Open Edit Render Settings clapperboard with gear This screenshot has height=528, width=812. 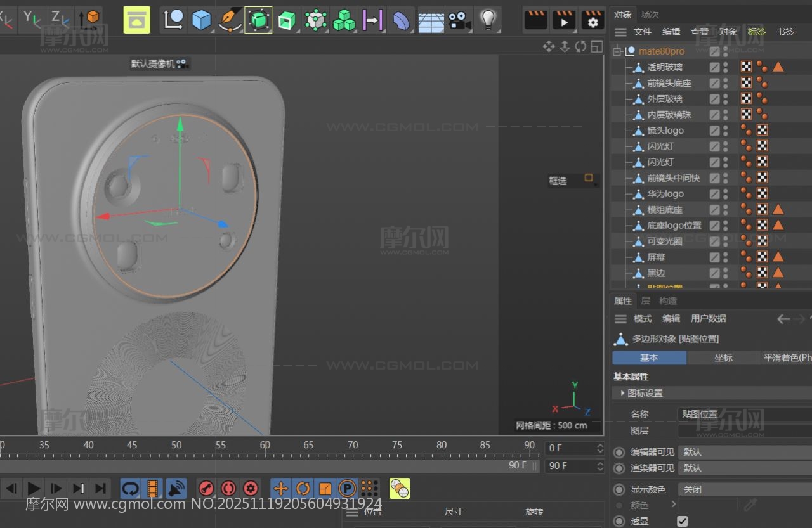click(593, 20)
